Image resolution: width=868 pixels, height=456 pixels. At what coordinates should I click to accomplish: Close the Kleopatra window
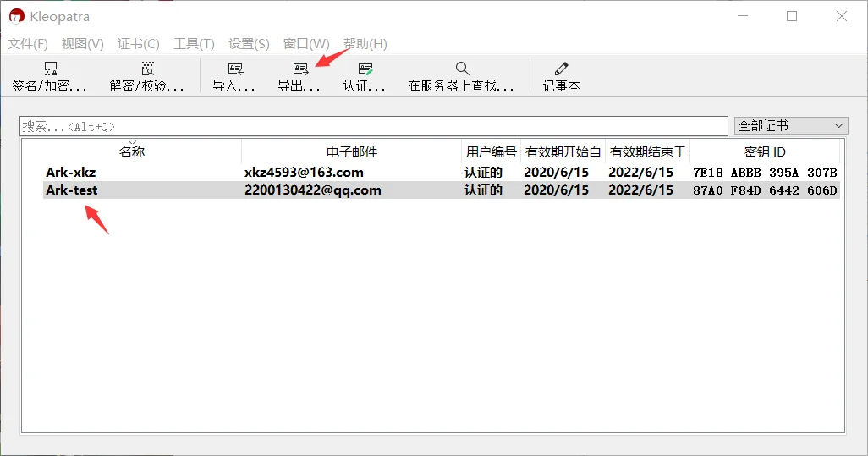click(842, 17)
